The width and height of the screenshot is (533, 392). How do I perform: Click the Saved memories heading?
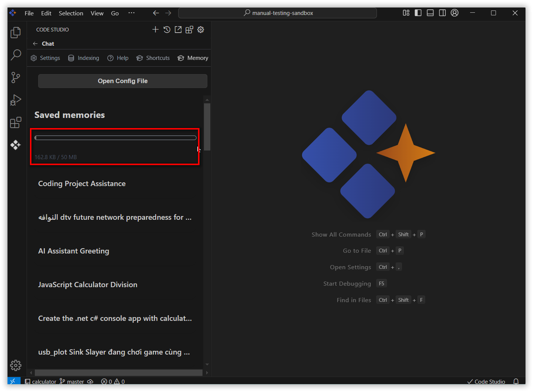(70, 115)
